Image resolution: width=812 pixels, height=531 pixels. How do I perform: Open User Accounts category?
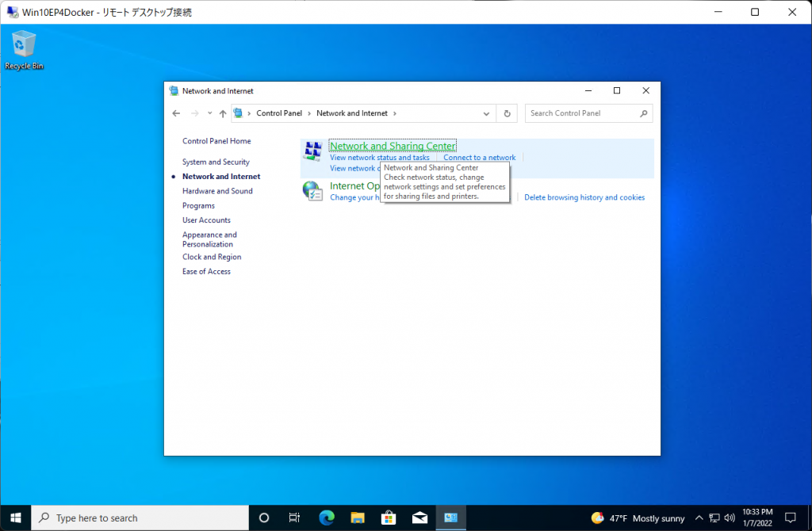pos(206,220)
